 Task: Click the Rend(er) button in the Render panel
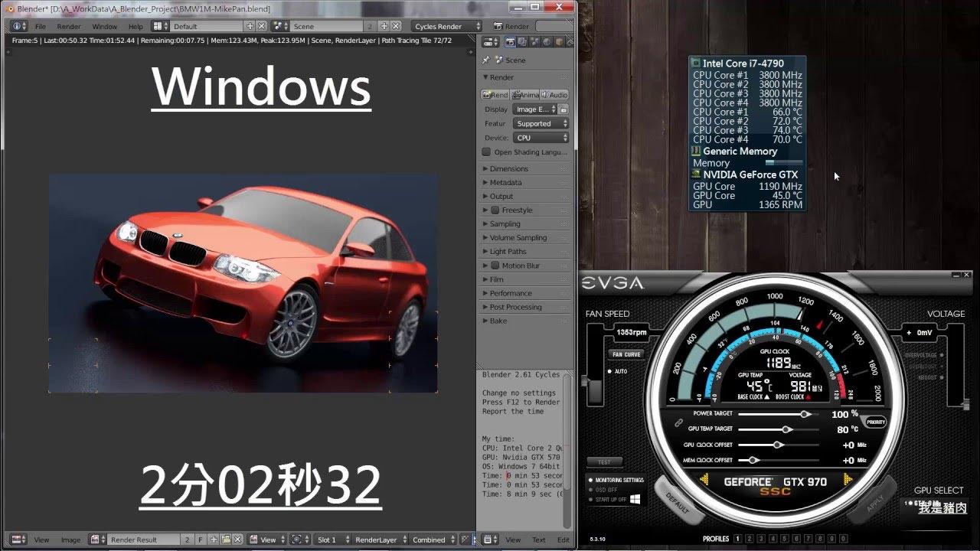(x=495, y=95)
